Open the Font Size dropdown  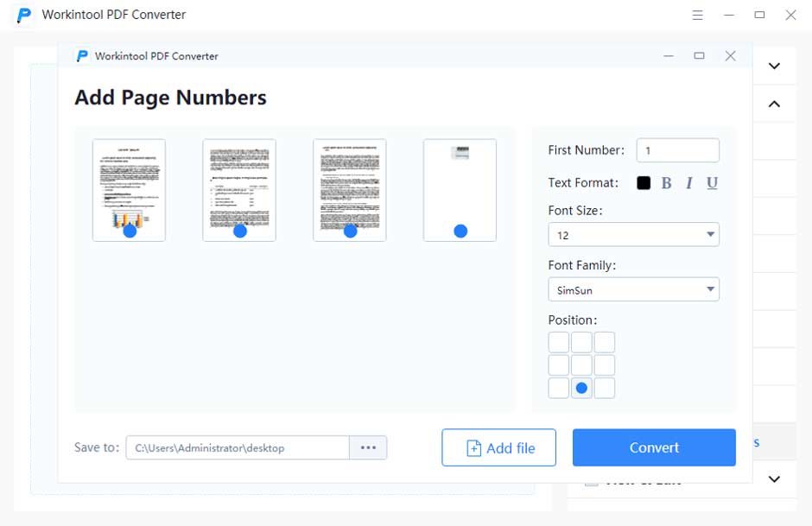tap(633, 235)
